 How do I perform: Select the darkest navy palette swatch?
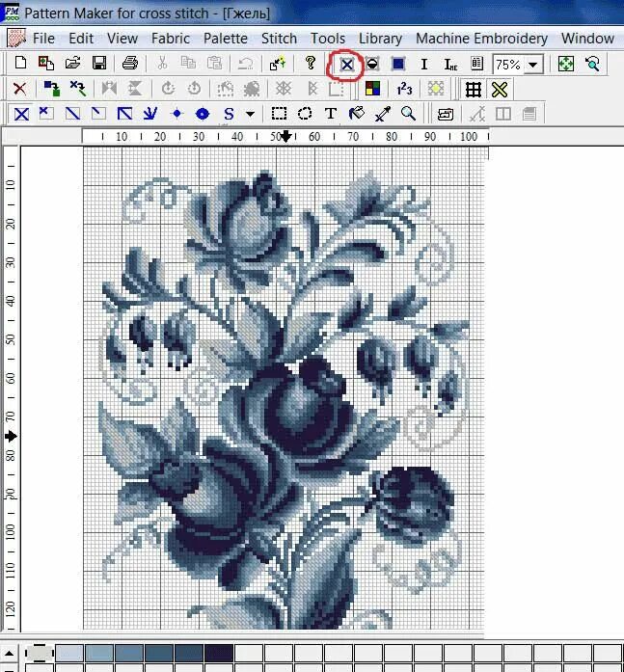(x=219, y=653)
